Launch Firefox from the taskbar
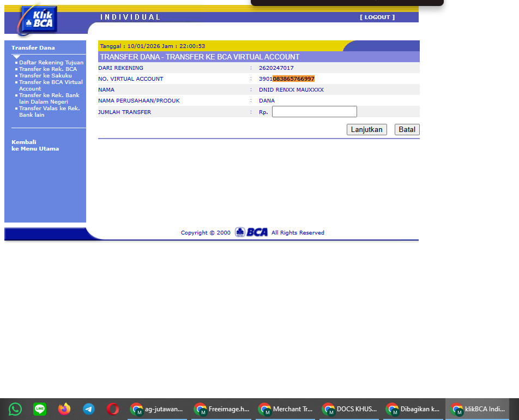The image size is (519, 420). coord(64,409)
